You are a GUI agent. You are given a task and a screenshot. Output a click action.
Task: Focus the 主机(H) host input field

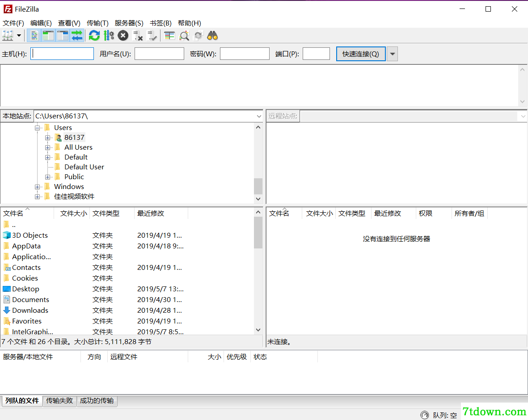[x=62, y=54]
